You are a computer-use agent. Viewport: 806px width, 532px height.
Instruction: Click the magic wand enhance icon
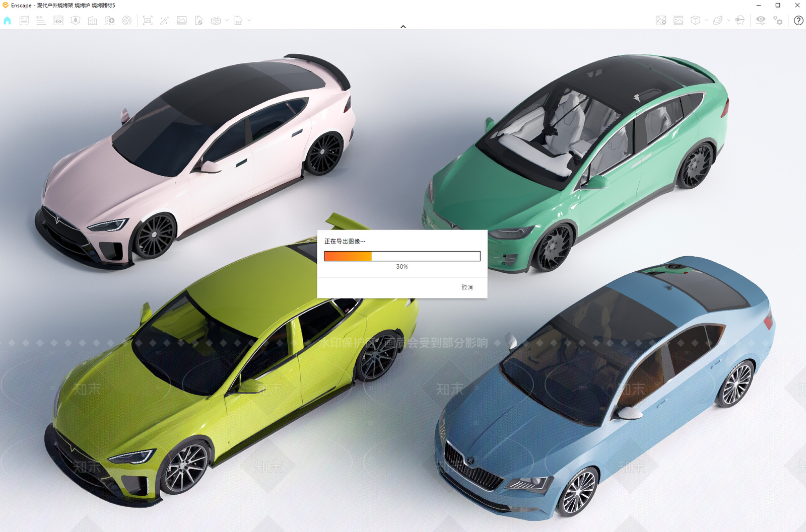pyautogui.click(x=165, y=21)
